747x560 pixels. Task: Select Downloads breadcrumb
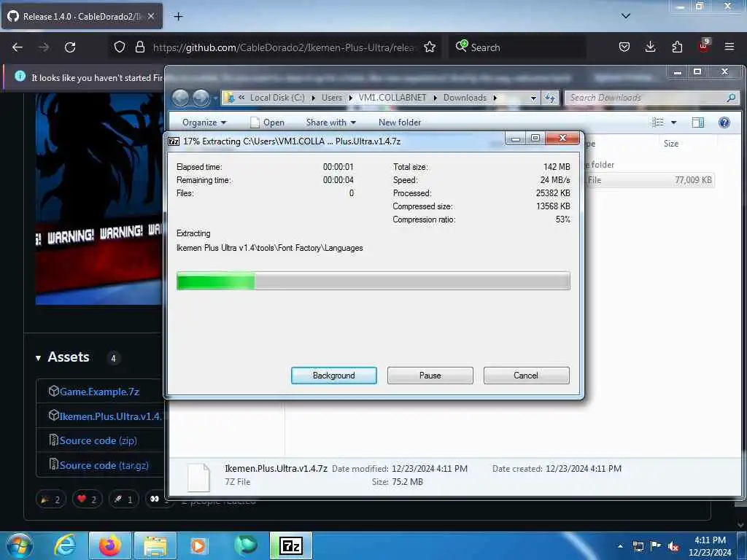[x=465, y=98]
